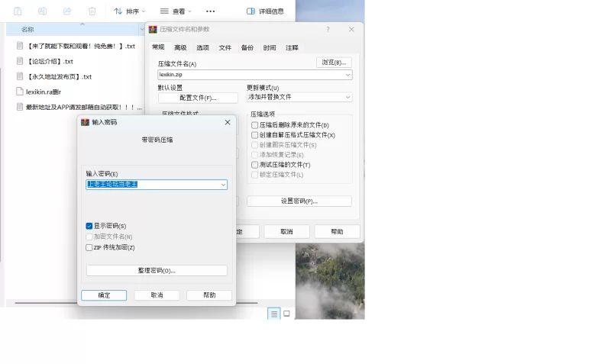Enable ZIP 传统加密 checkbox
The height and width of the screenshot is (364, 611).
point(89,247)
